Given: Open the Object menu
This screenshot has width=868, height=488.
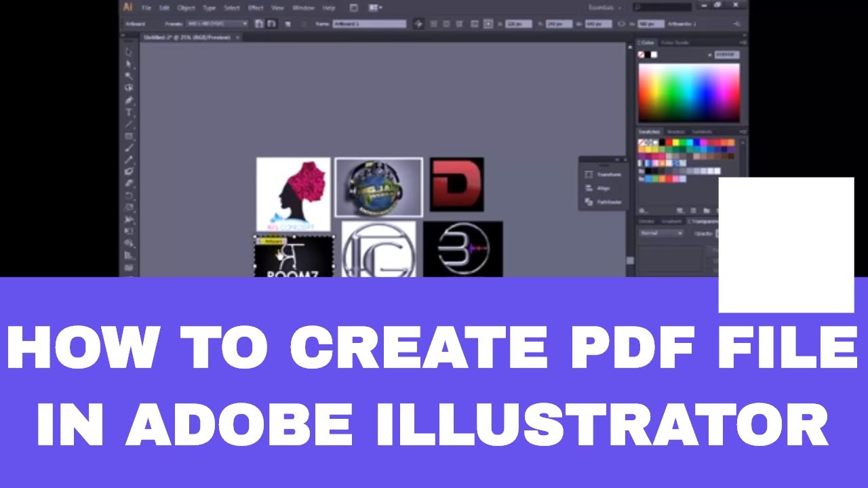Looking at the screenshot, I should pyautogui.click(x=186, y=8).
